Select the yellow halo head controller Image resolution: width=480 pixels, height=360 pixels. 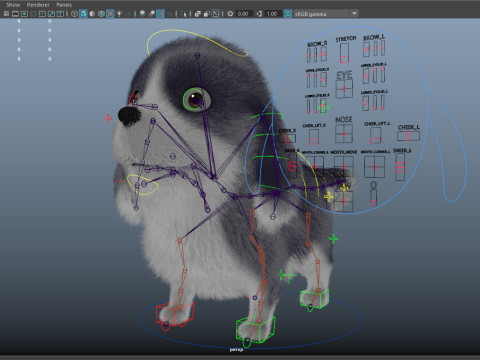click(197, 42)
